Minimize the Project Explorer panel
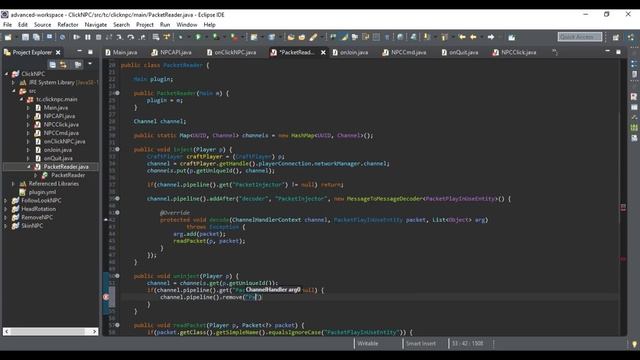The height and width of the screenshot is (360, 640). tap(79, 51)
